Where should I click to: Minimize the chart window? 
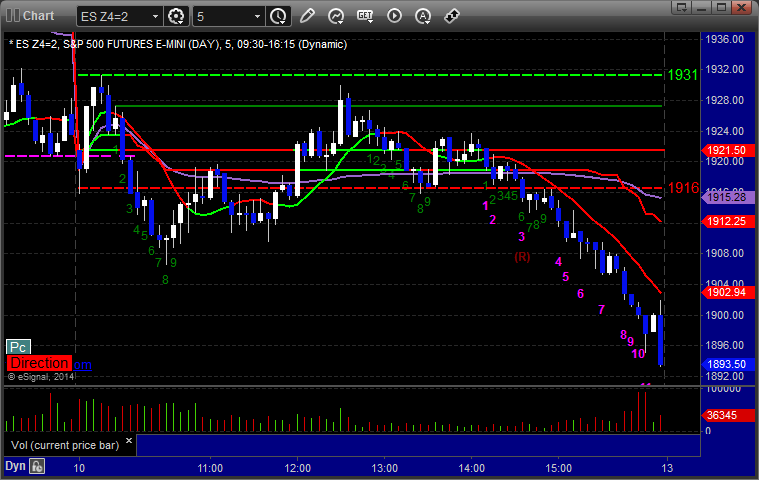(702, 7)
